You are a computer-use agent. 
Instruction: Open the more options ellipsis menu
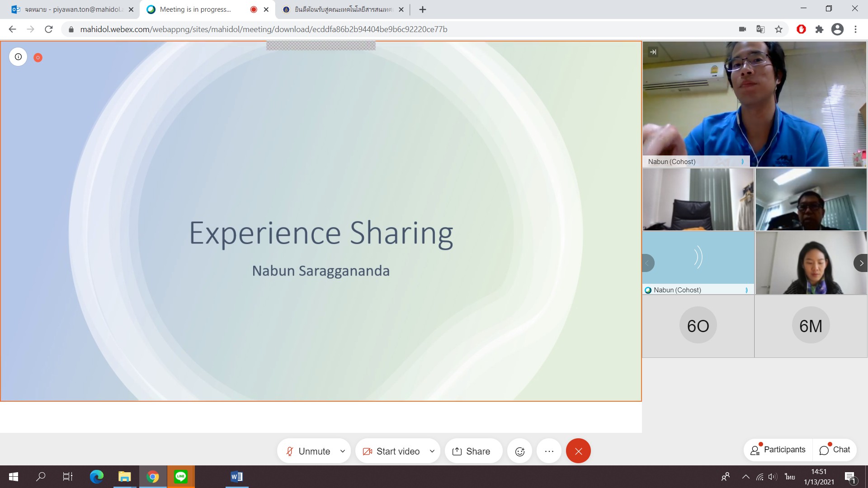point(549,451)
